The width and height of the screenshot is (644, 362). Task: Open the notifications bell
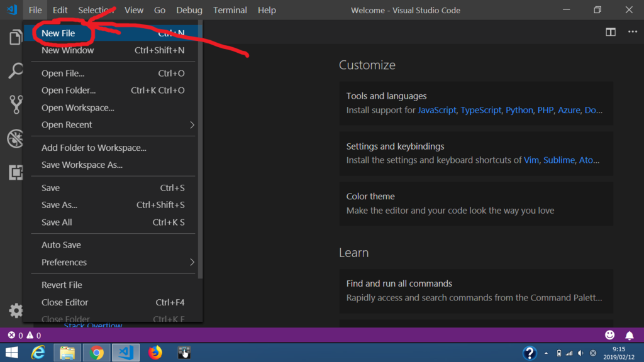(629, 336)
